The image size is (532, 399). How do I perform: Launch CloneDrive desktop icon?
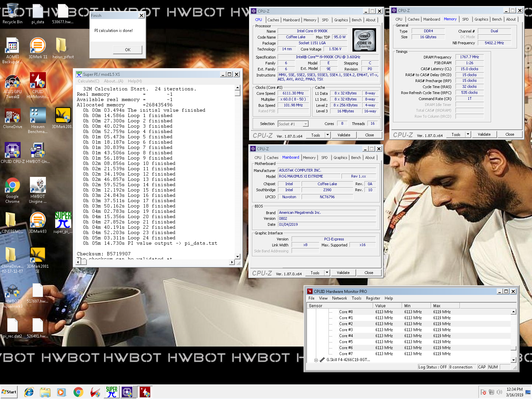pos(12,118)
